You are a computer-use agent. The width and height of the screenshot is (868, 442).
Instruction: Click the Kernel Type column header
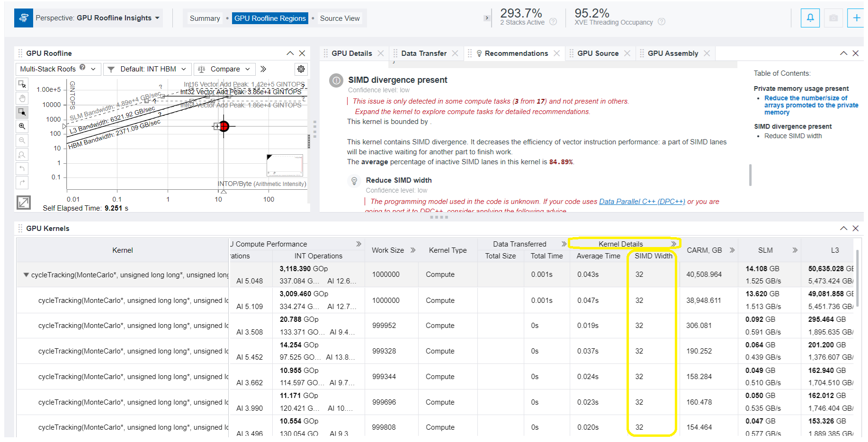tap(448, 250)
